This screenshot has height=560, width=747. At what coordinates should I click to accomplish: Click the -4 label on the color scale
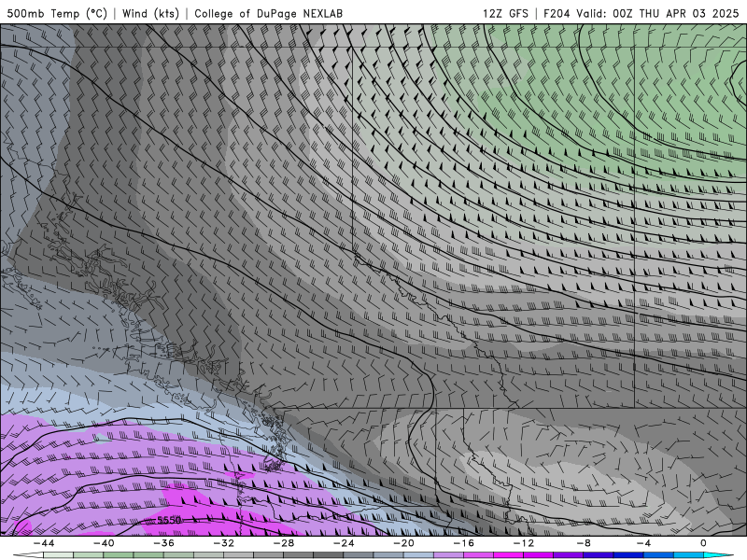(644, 543)
